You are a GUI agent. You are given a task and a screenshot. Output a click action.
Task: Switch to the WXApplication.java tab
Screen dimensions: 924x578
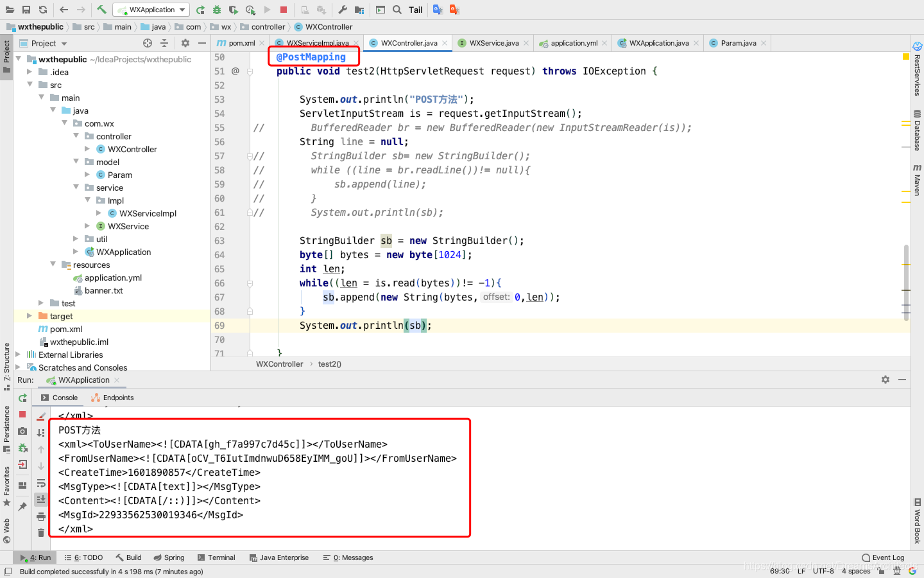tap(658, 43)
